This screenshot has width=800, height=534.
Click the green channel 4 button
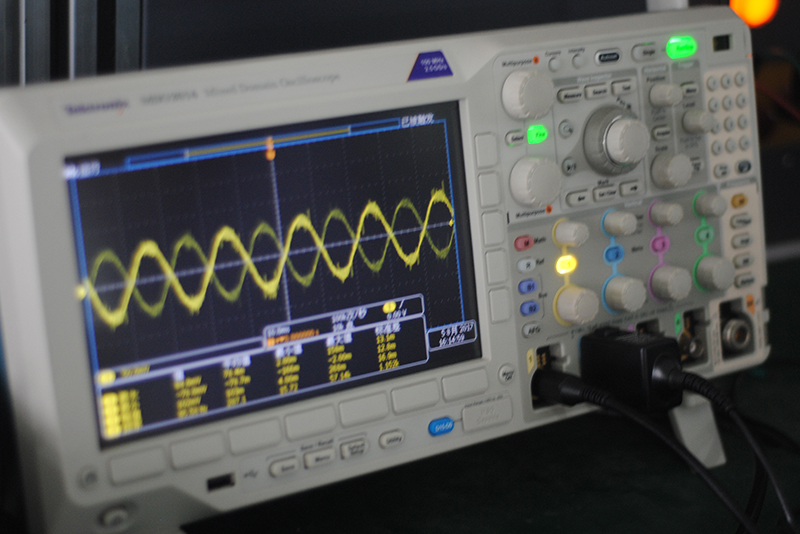point(705,234)
